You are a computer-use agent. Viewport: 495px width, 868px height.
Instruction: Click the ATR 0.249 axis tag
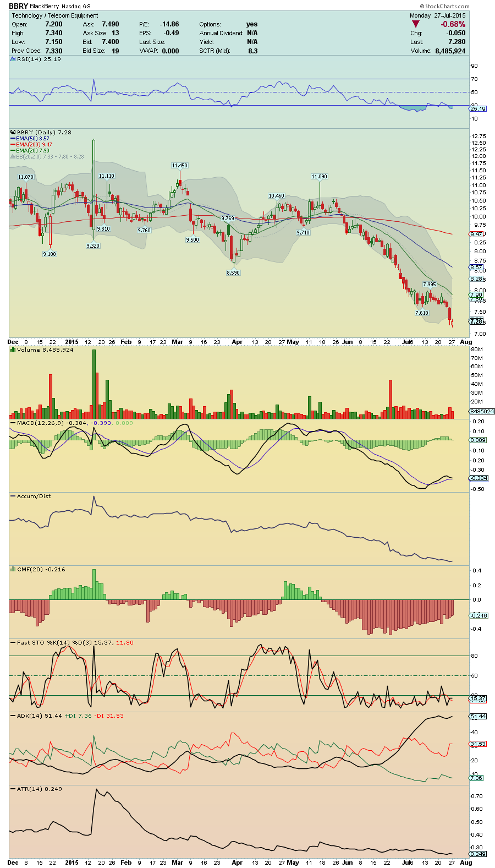coord(477,854)
